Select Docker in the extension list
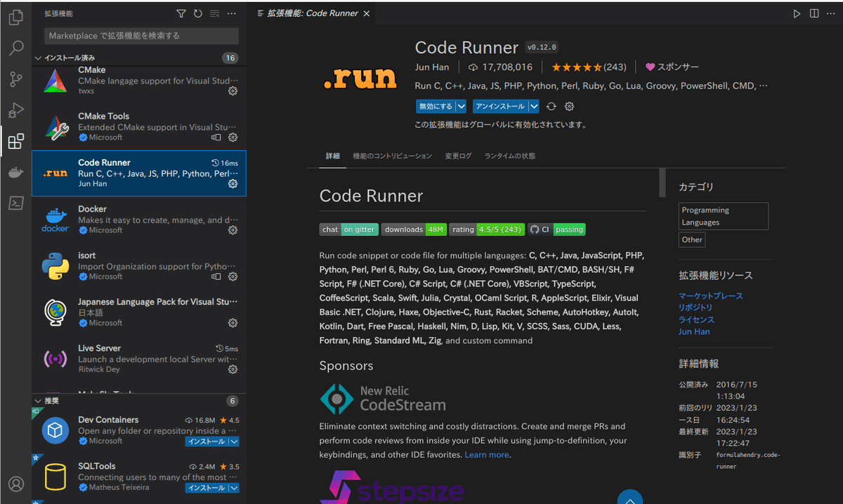Viewport: 843px width, 504px height. click(139, 220)
